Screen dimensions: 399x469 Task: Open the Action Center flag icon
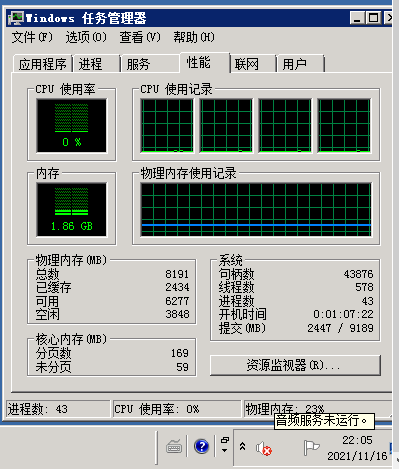311,447
